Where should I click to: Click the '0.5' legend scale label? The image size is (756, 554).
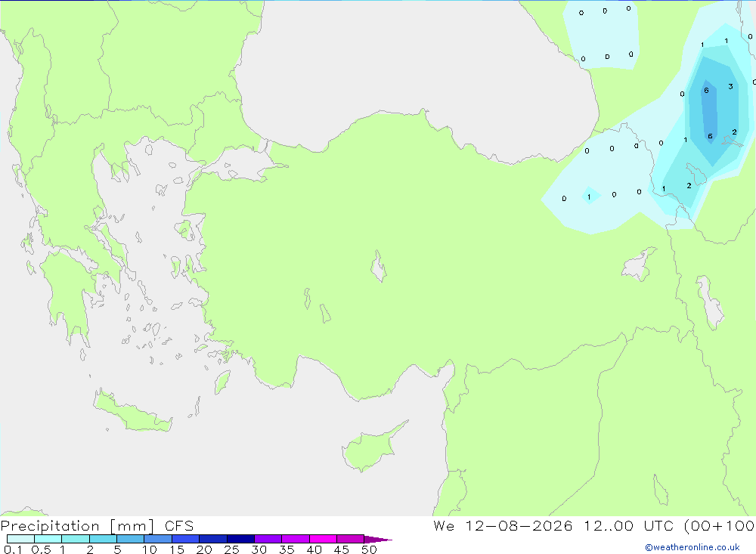coord(41,549)
